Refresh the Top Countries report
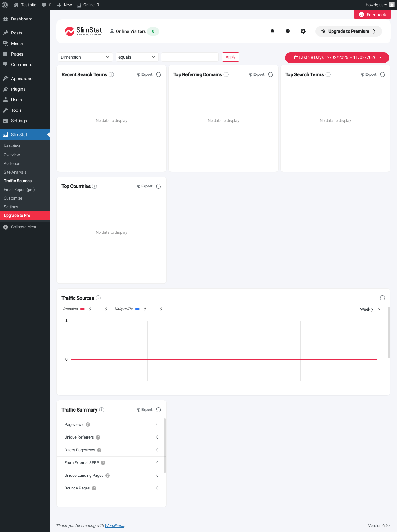Screen dimensions: 397x532 [x=158, y=186]
